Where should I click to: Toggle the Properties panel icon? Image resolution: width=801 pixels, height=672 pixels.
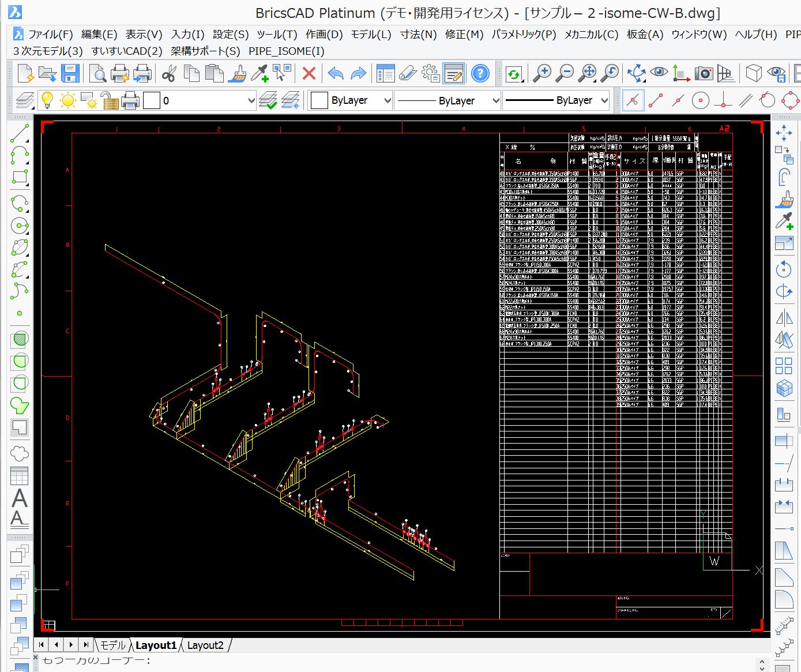click(x=454, y=73)
